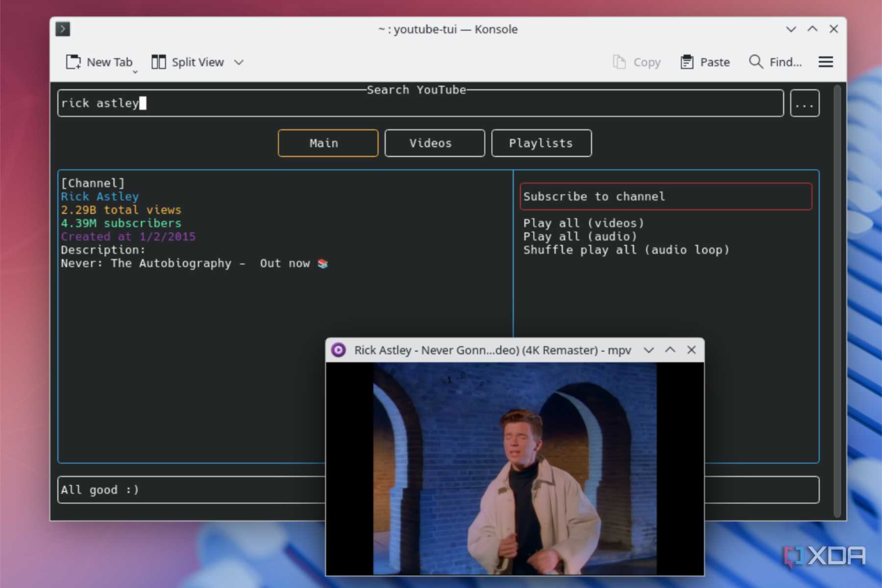Focus the Search YouTube input field
Screen dimensions: 882x588
tap(420, 103)
